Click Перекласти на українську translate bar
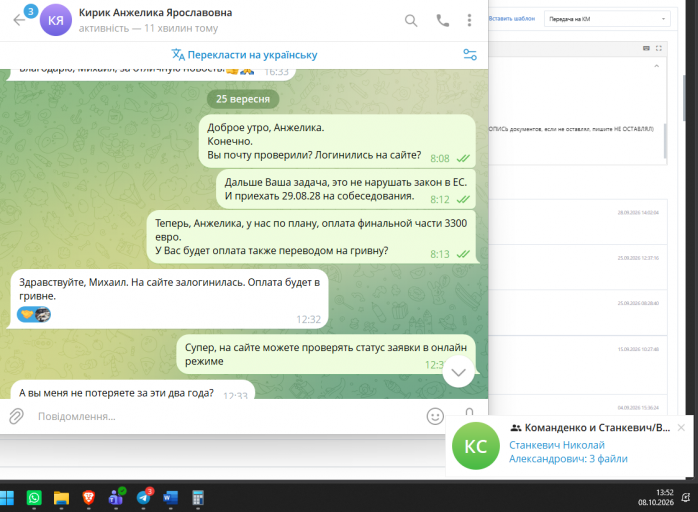The image size is (698, 512). [x=244, y=55]
